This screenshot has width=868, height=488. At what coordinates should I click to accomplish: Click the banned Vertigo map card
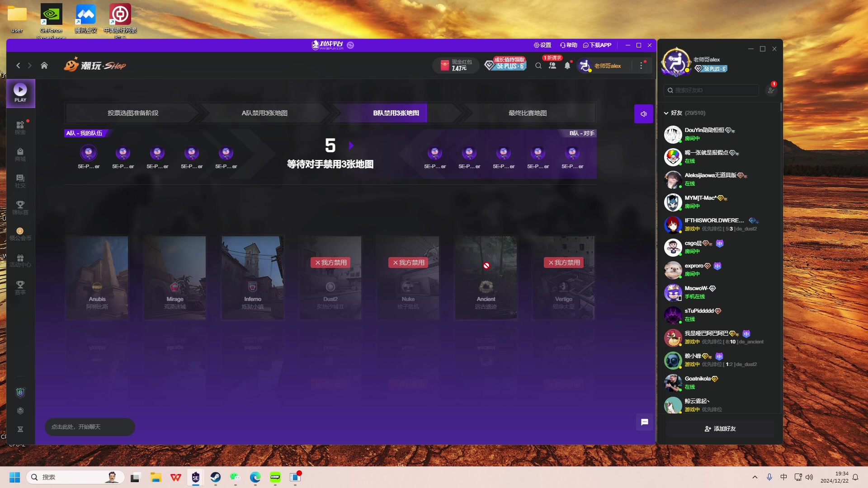click(x=564, y=277)
